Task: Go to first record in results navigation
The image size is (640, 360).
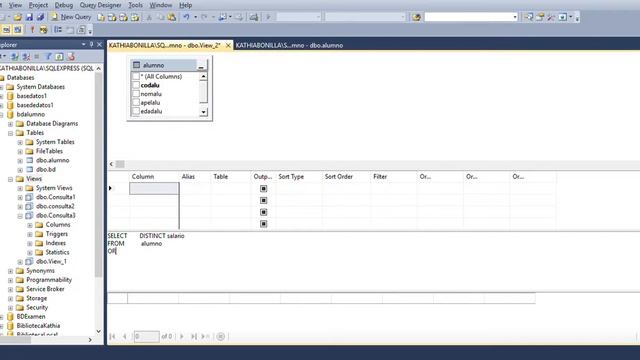Action: (x=112, y=336)
